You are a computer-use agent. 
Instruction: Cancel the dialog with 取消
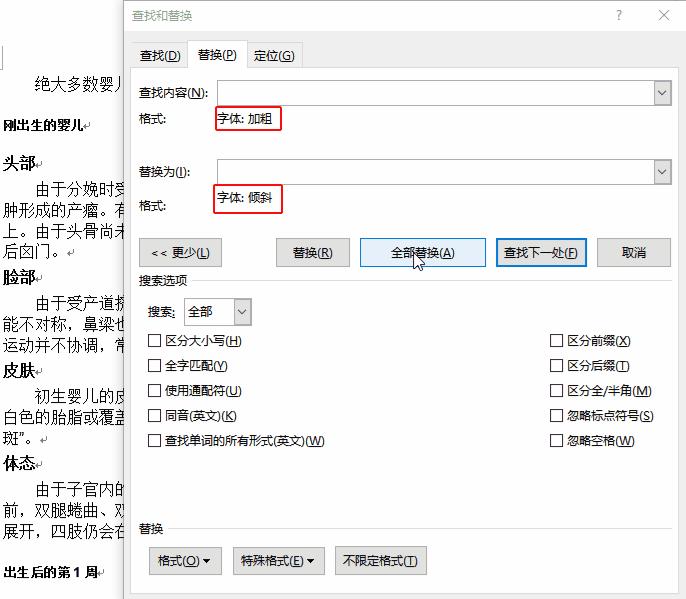point(634,252)
